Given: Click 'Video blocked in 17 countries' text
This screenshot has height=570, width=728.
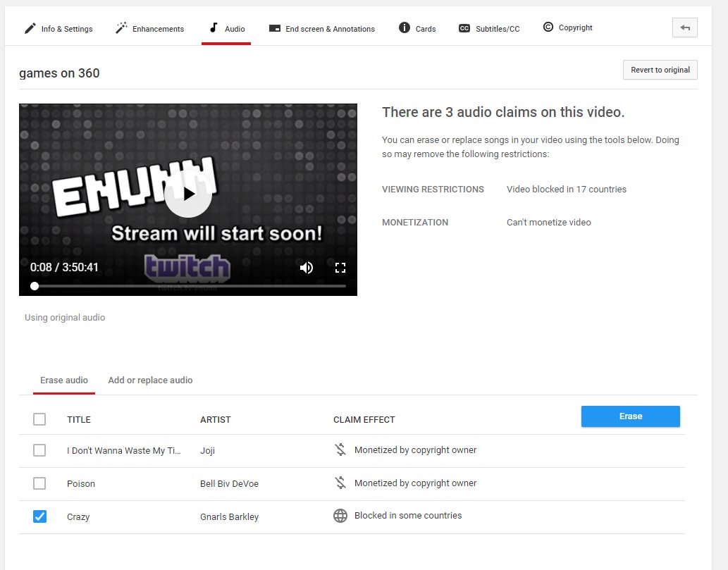Looking at the screenshot, I should [x=567, y=189].
